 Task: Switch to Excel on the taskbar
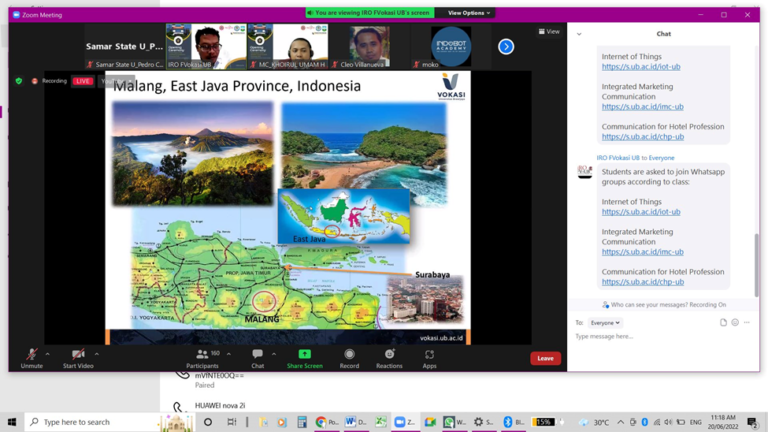(x=381, y=422)
